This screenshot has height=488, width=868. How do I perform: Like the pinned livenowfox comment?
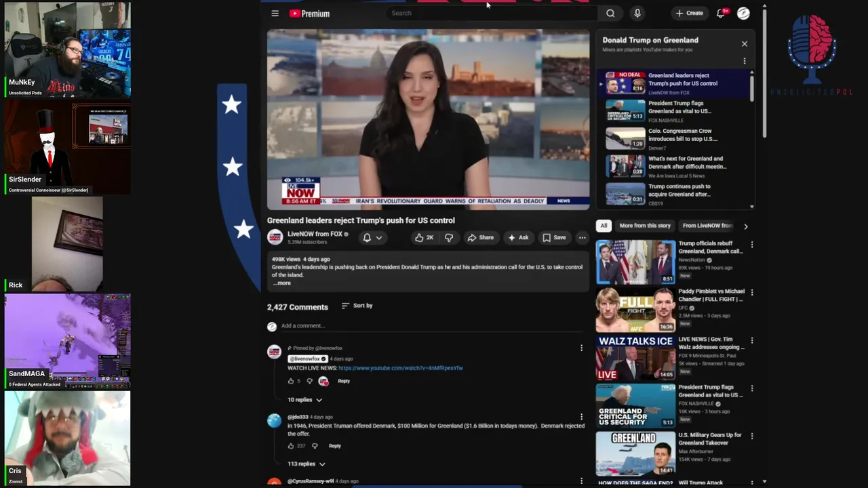tap(291, 381)
